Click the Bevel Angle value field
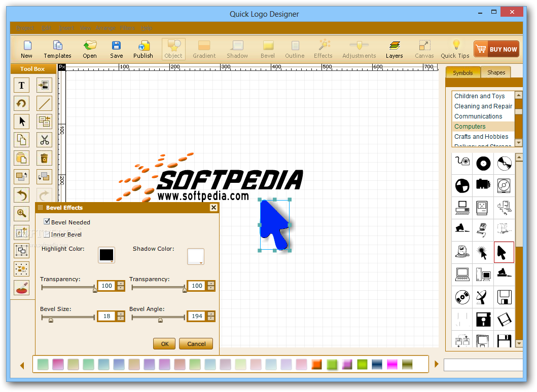The width and height of the screenshot is (537, 392). (x=197, y=316)
